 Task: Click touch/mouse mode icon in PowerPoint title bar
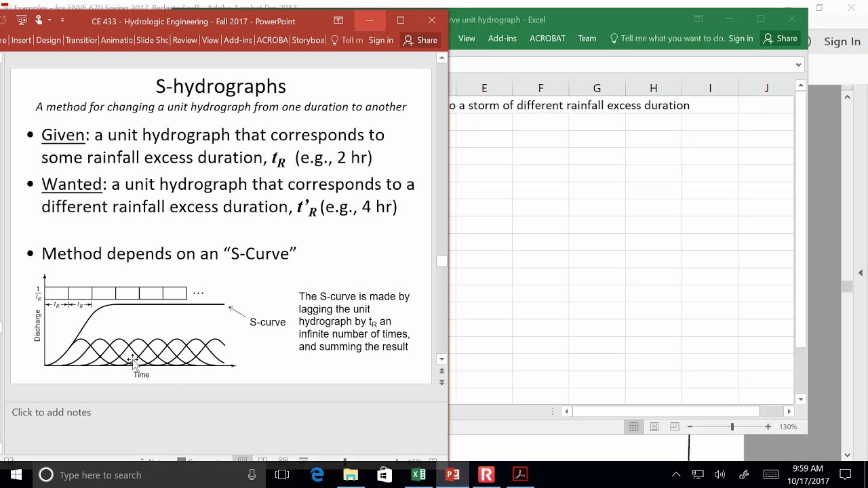pos(38,20)
